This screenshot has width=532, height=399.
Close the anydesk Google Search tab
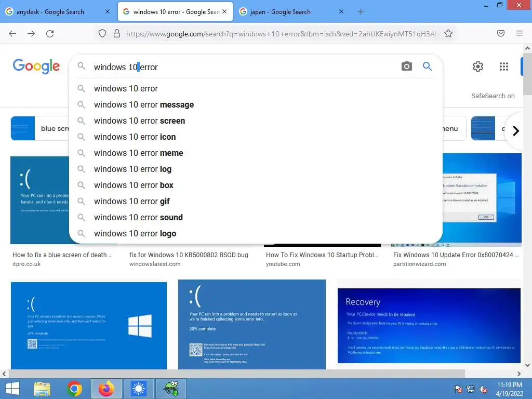click(108, 11)
